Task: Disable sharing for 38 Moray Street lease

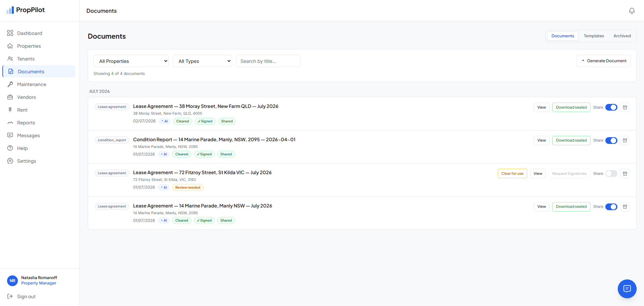Action: pos(611,107)
